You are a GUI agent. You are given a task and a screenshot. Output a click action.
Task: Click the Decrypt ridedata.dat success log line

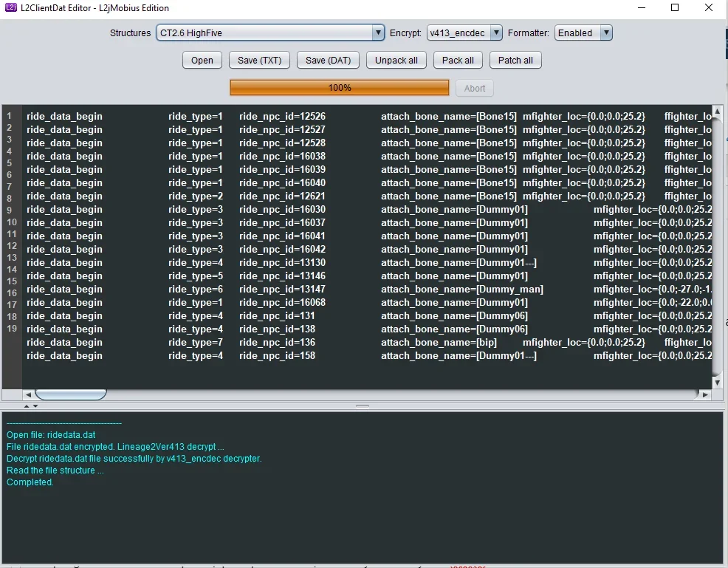[x=134, y=459]
